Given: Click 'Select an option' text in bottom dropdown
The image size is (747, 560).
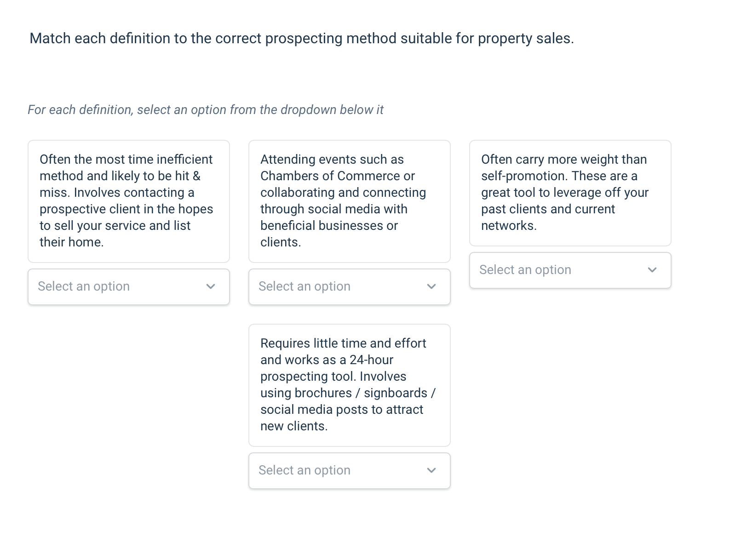Looking at the screenshot, I should (305, 470).
